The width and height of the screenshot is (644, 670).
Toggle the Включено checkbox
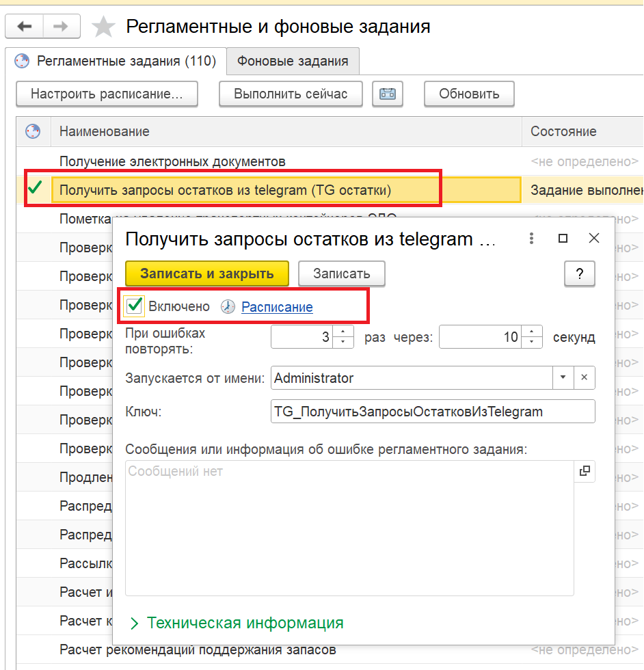[x=135, y=306]
